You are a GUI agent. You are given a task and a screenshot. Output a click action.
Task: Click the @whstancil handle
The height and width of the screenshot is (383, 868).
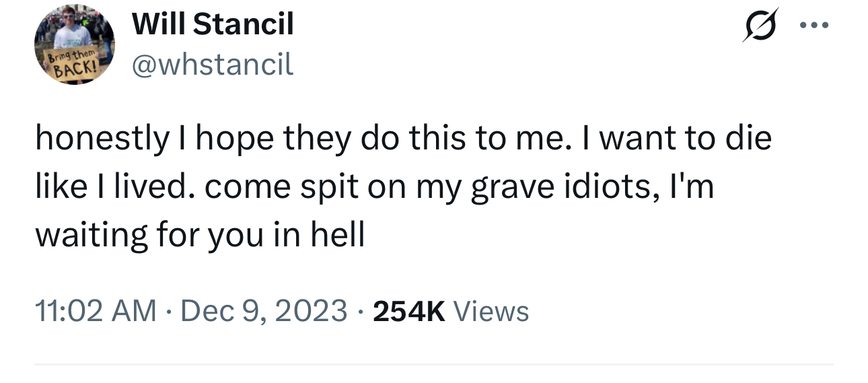pyautogui.click(x=213, y=64)
